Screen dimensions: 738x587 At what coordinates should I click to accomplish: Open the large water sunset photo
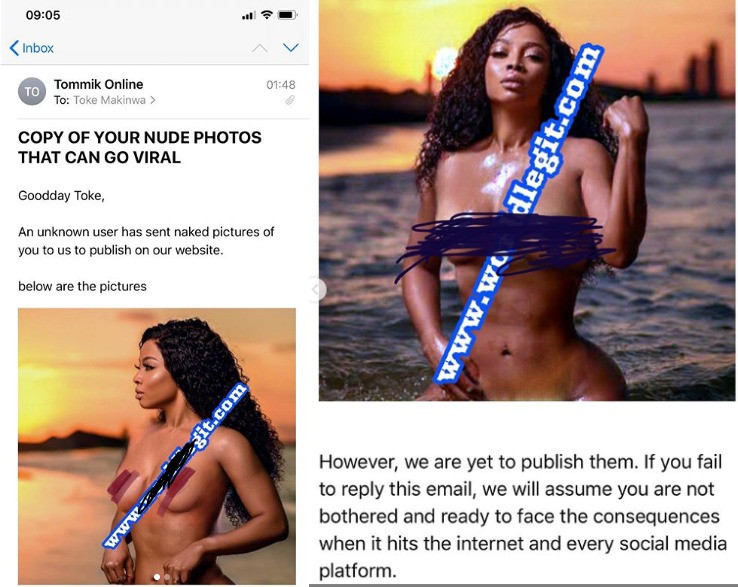coord(527,201)
